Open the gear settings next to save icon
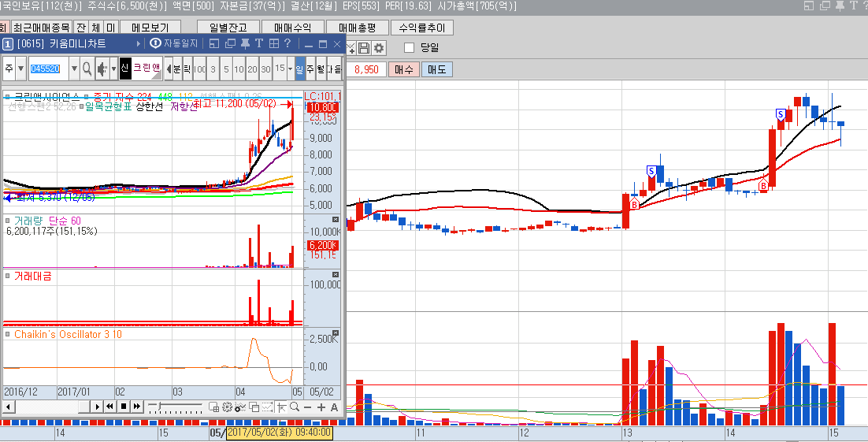 click(x=379, y=48)
